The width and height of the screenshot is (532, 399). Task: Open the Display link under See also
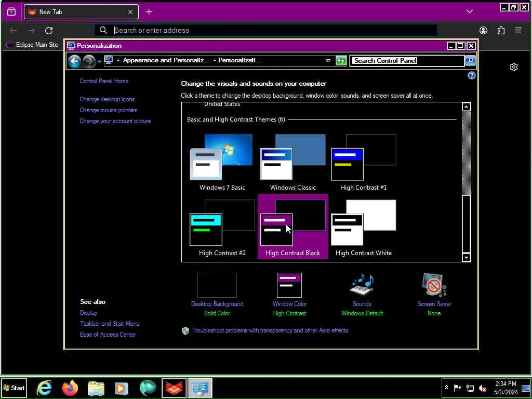88,313
